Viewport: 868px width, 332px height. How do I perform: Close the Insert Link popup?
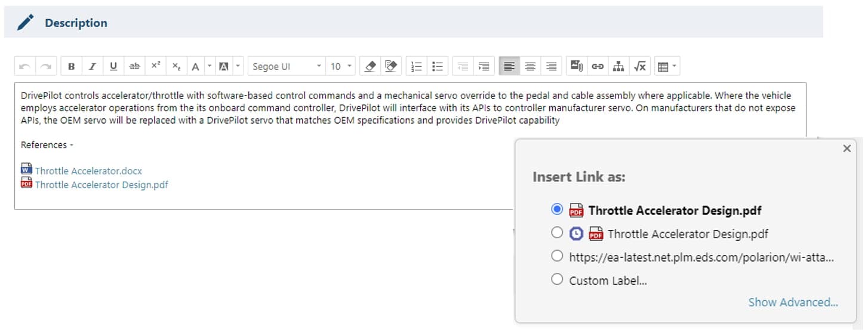pos(847,149)
